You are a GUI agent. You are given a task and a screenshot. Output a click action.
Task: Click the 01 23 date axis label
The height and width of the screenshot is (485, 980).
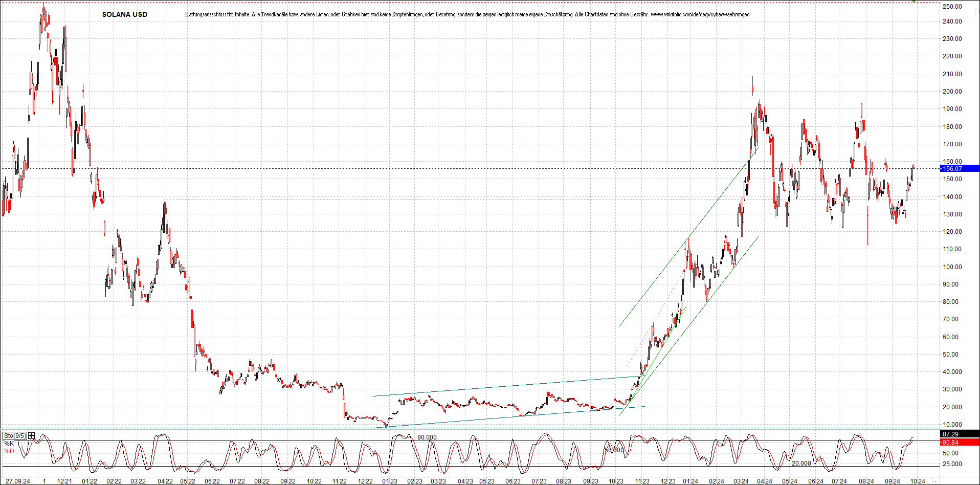390,481
